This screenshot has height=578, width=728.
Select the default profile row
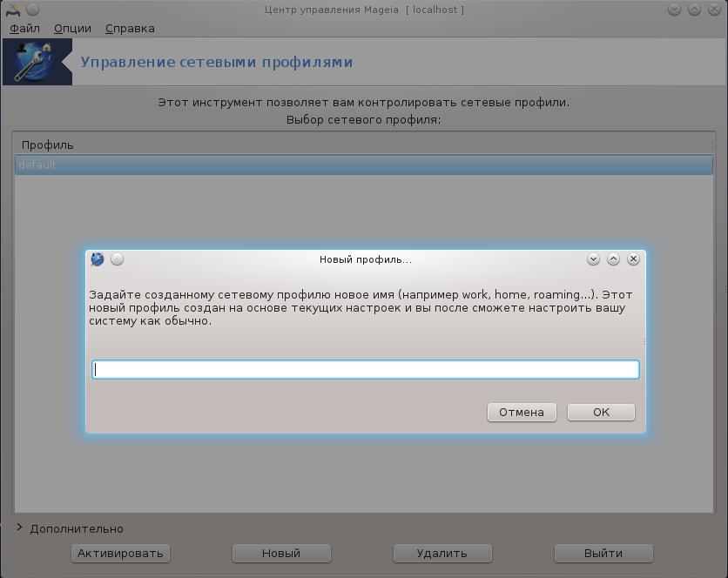(x=363, y=165)
